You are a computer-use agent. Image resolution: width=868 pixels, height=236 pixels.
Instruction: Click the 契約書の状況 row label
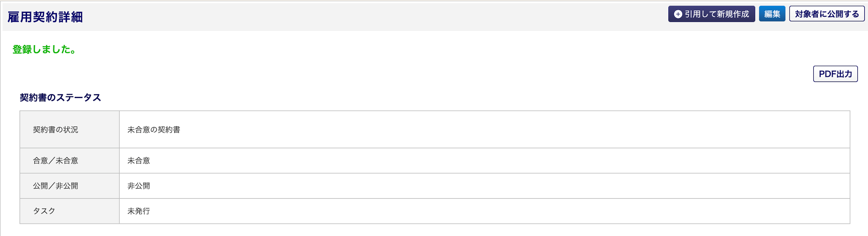pos(56,130)
